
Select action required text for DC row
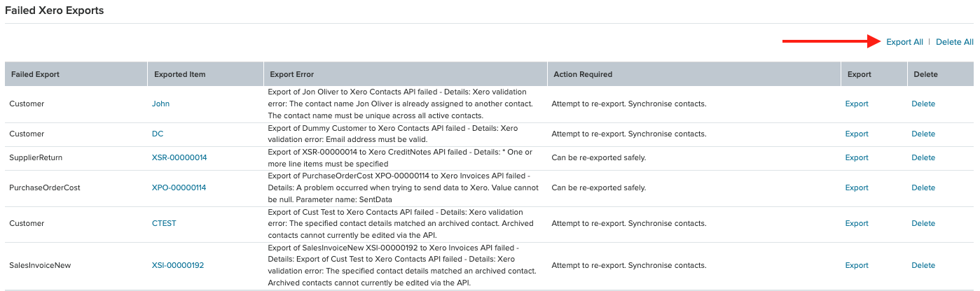click(629, 134)
